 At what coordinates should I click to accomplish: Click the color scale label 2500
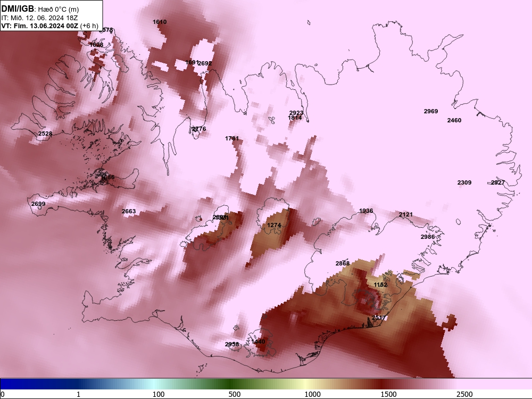464,394
